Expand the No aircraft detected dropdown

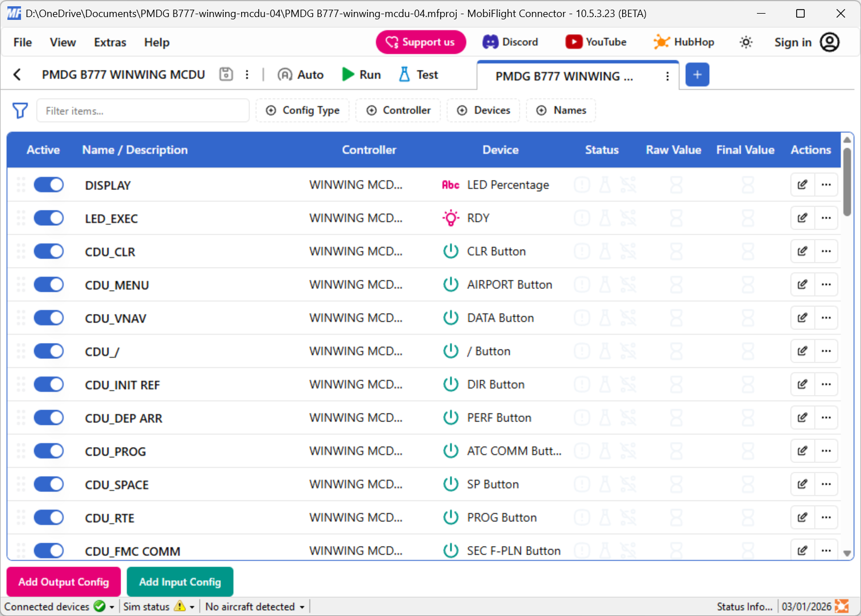(x=302, y=607)
